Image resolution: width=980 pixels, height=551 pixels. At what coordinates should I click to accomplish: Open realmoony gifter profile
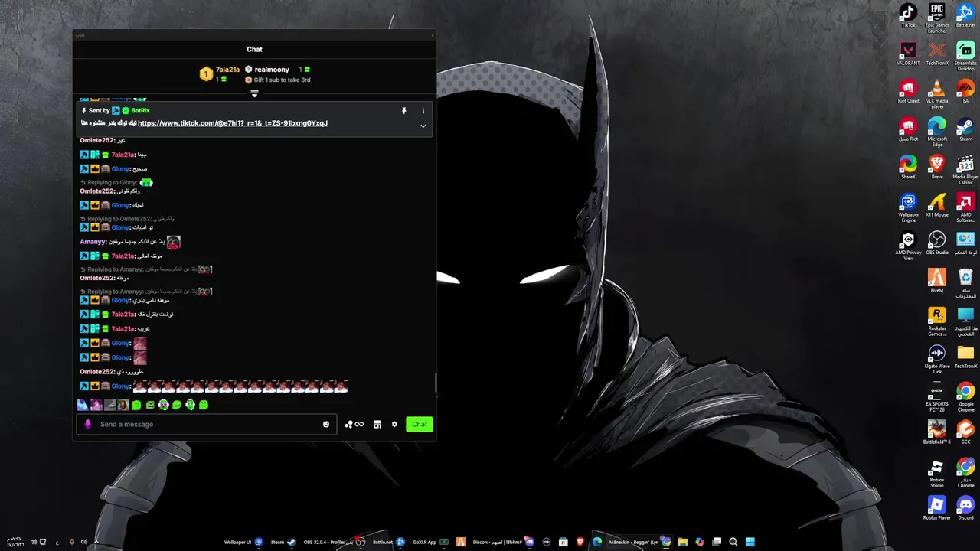click(272, 70)
